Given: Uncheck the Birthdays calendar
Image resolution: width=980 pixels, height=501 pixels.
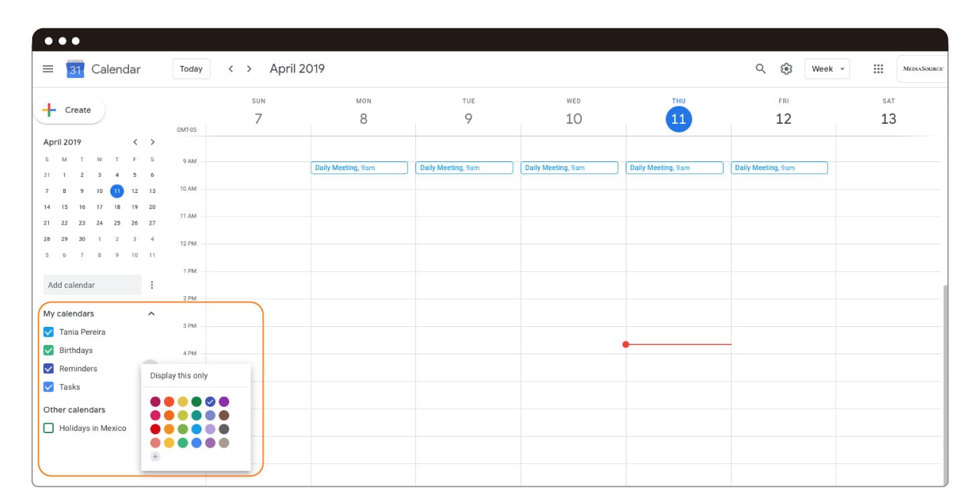Looking at the screenshot, I should [48, 350].
